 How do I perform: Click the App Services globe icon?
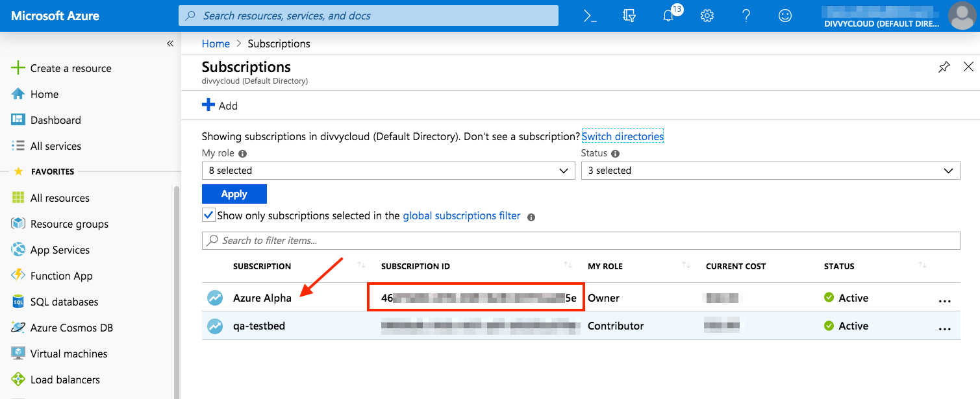tap(18, 250)
